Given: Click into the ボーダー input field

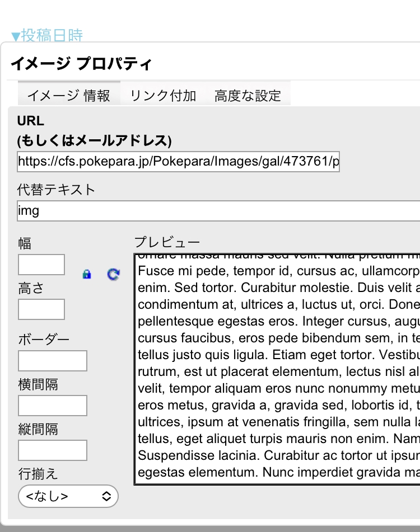Looking at the screenshot, I should [53, 361].
